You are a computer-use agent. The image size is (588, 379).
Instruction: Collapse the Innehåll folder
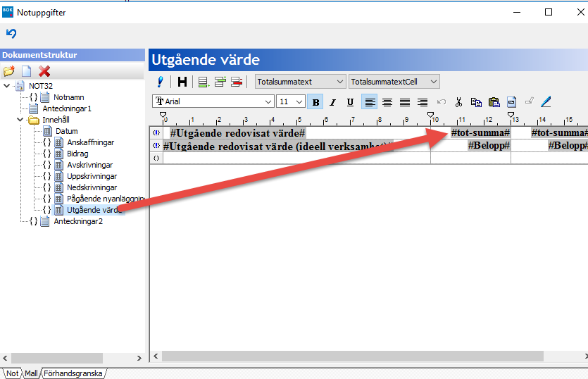coord(20,120)
